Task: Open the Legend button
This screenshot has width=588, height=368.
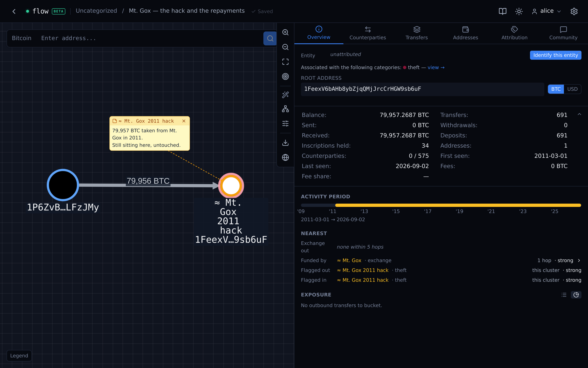Action: pos(19,356)
